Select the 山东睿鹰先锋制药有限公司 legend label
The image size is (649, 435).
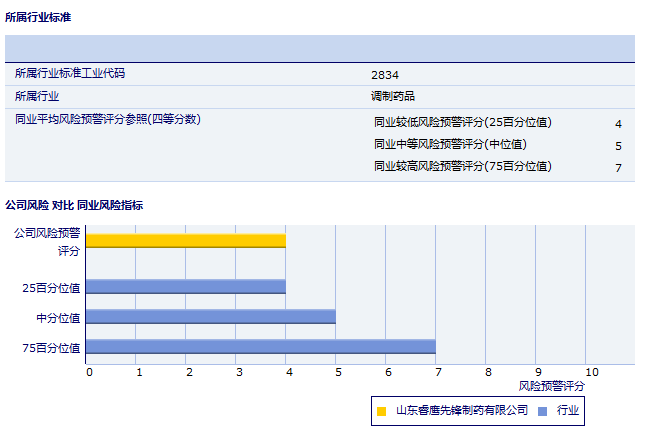pos(461,410)
